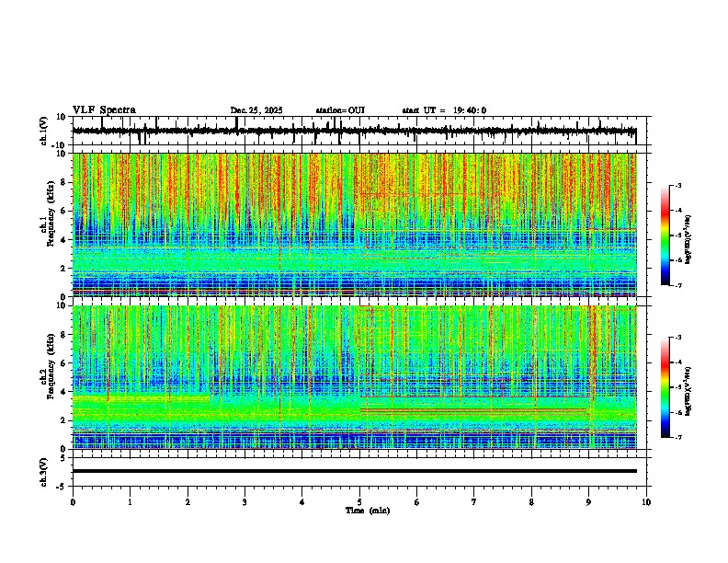Click the "ch.1(V)" waveform axis label

[44, 131]
